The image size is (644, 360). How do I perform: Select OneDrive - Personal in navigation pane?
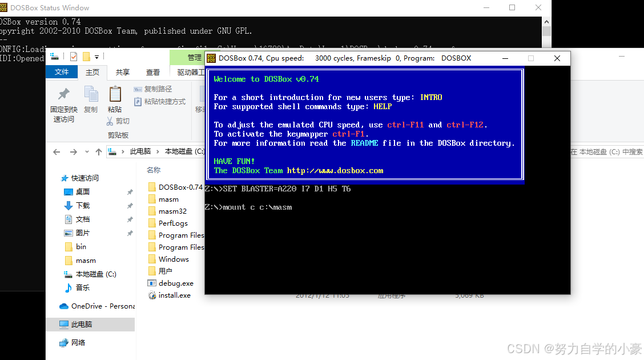(x=97, y=306)
